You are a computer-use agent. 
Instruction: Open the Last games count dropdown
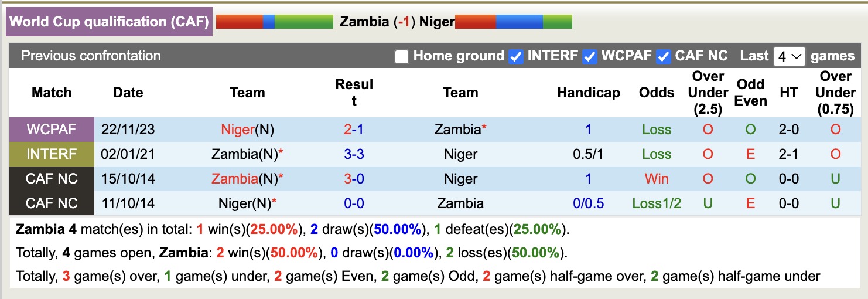(790, 57)
